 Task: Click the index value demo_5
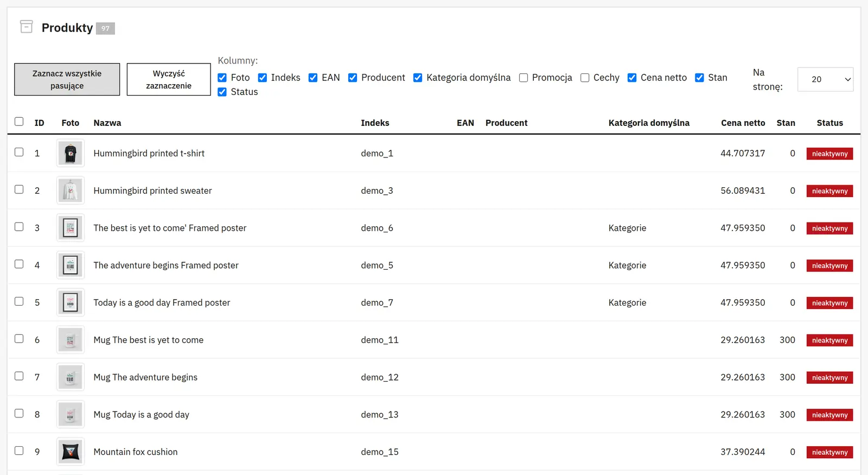click(x=377, y=265)
